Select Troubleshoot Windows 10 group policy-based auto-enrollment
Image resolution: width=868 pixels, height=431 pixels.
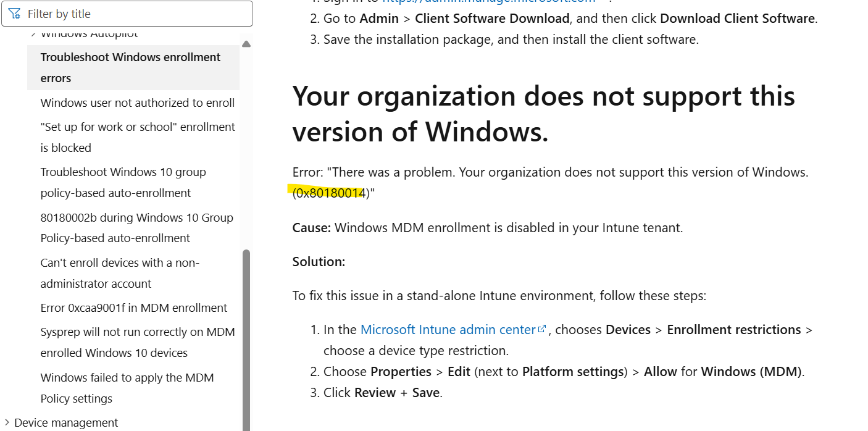123,182
